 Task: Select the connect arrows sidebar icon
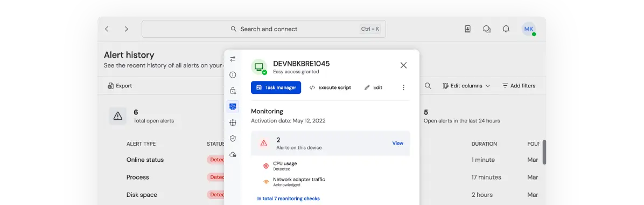pyautogui.click(x=233, y=59)
